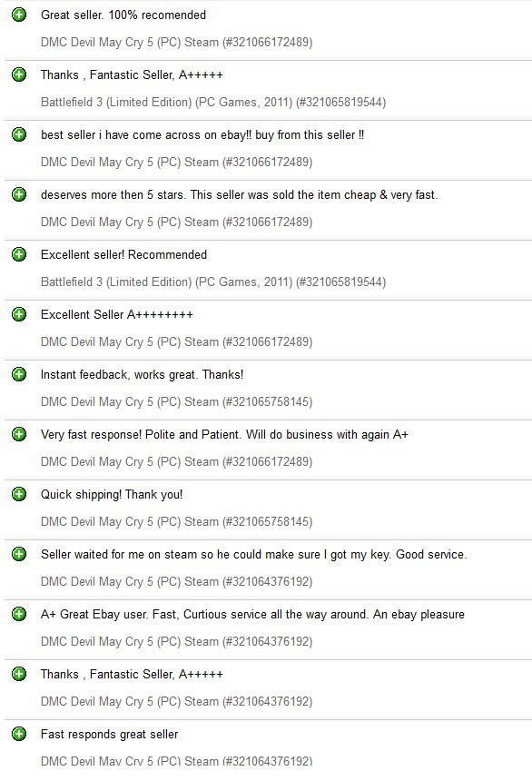532x781 pixels.
Task: Click green plus icon beside 'Excellent seller! Recommended'
Action: [19, 254]
